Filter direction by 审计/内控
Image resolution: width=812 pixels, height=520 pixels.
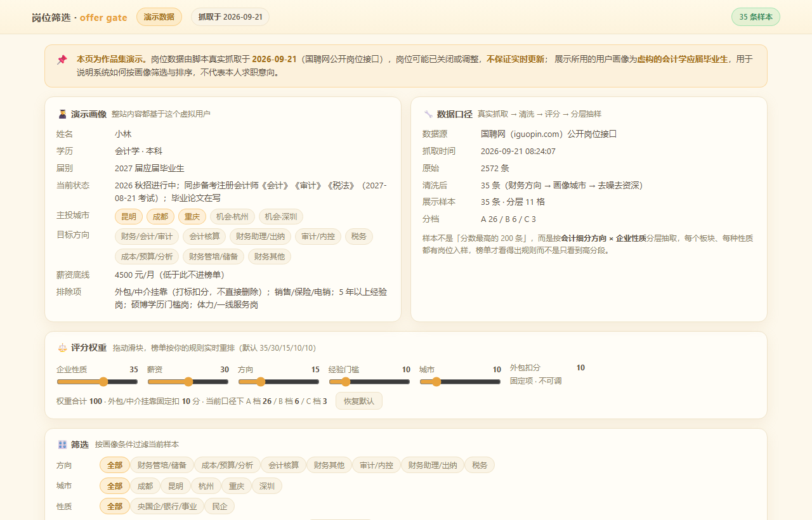tap(376, 465)
